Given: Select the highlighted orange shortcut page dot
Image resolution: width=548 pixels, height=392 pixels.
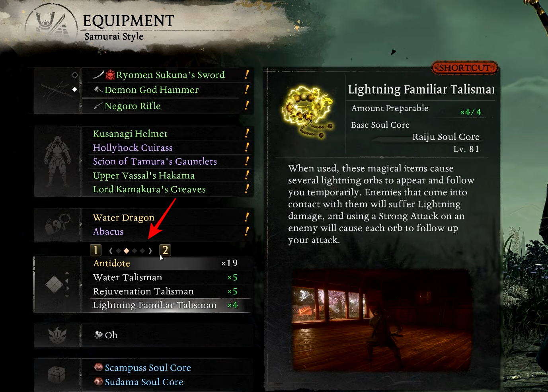Looking at the screenshot, I should [x=126, y=251].
